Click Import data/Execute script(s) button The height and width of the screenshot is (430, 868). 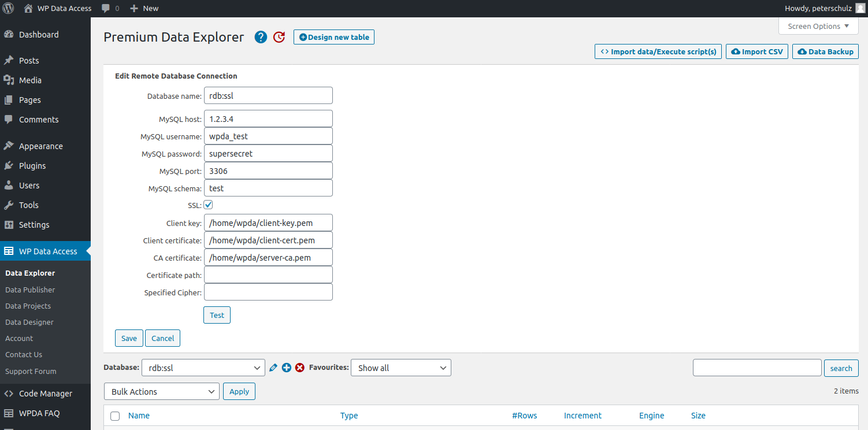pos(658,51)
